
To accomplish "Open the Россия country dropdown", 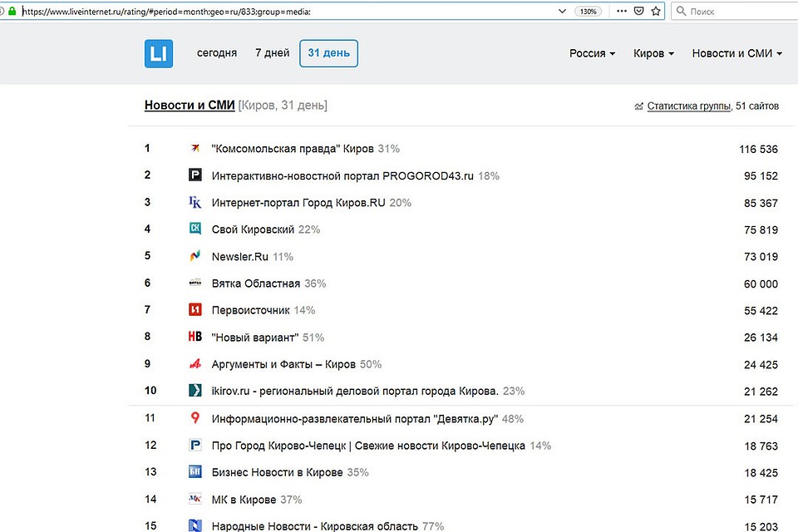I will click(x=592, y=53).
